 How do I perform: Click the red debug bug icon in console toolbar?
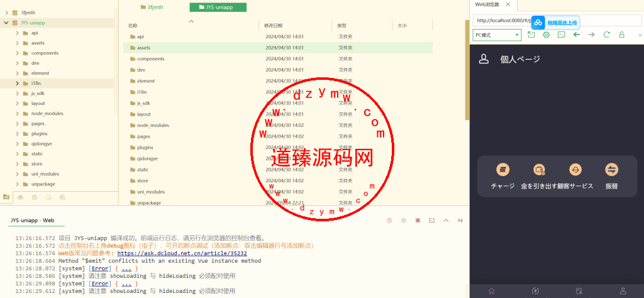389,221
